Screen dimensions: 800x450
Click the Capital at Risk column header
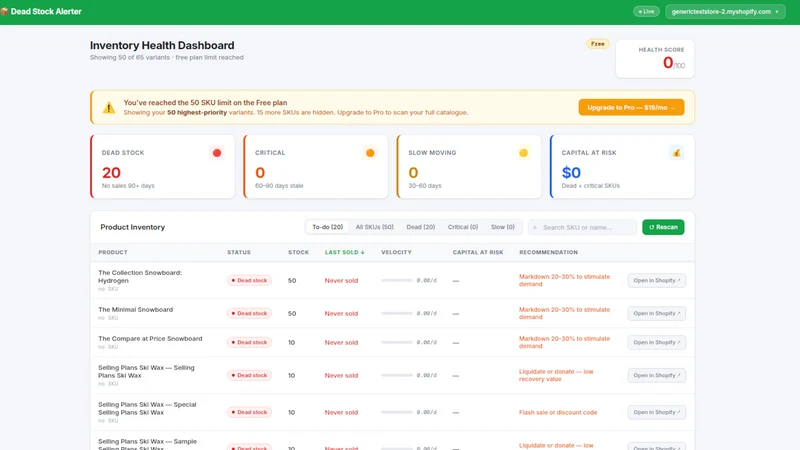pyautogui.click(x=478, y=252)
